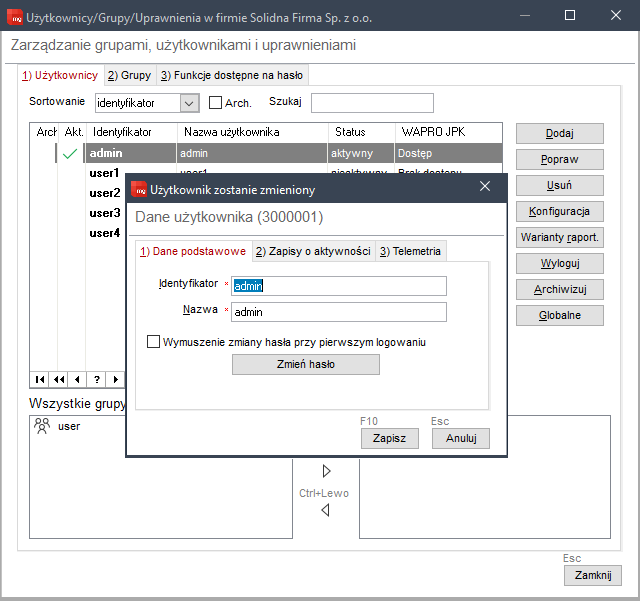This screenshot has height=602, width=640.
Task: Jump to first record navigation arrow
Action: point(40,380)
